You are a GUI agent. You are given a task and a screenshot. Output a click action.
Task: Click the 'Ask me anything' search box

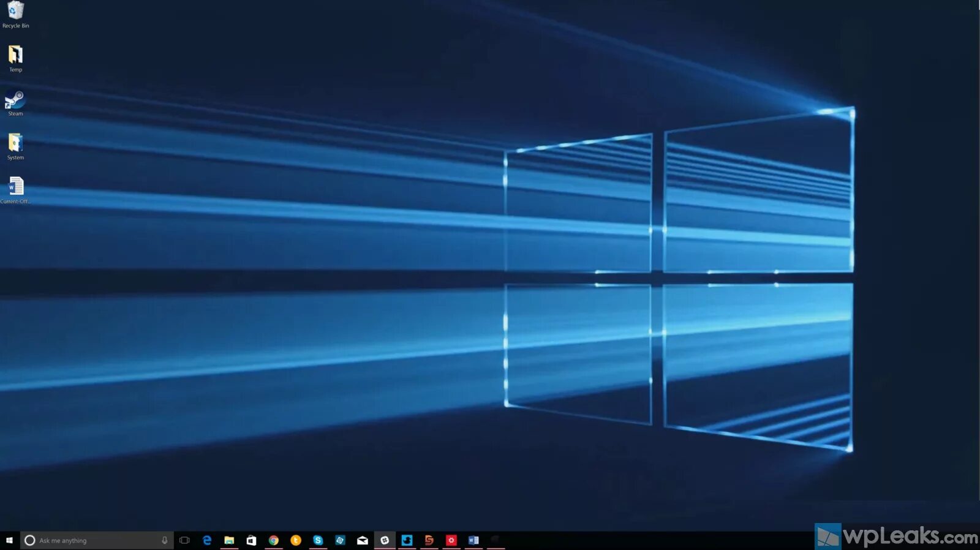coord(97,540)
